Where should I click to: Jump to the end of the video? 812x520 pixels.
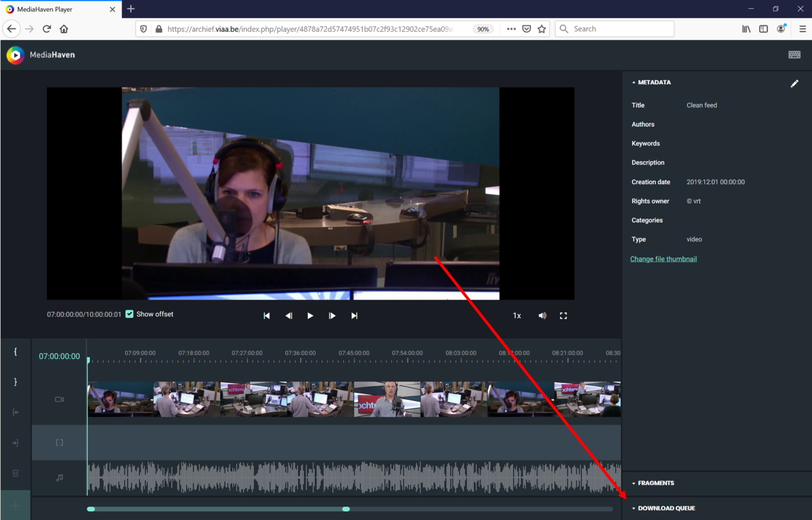pos(354,316)
